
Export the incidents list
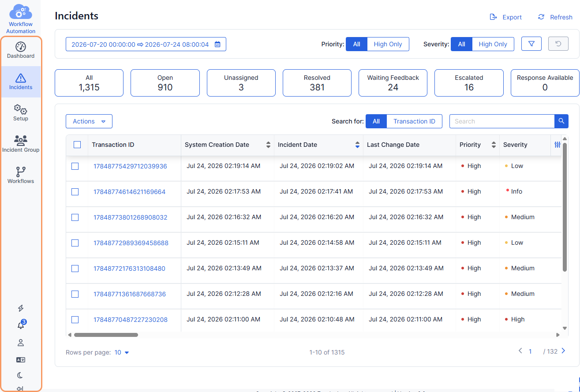(506, 17)
